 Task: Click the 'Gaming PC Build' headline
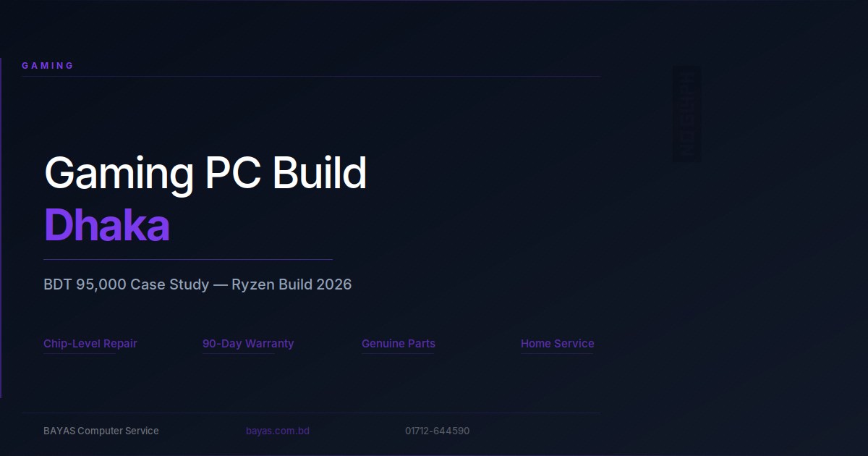click(205, 174)
